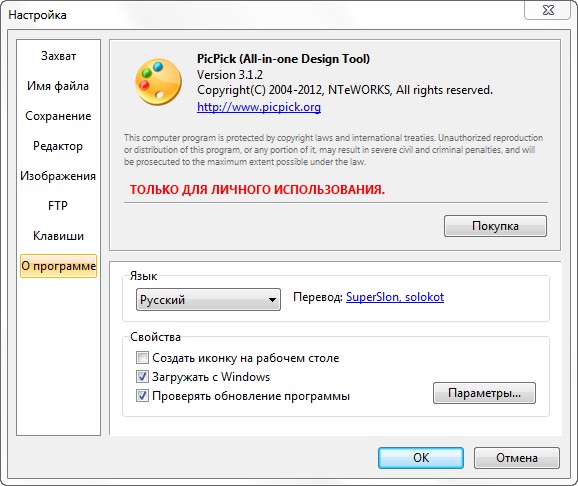The height and width of the screenshot is (486, 578).
Task: Open the Изображения settings tab
Action: pyautogui.click(x=58, y=176)
